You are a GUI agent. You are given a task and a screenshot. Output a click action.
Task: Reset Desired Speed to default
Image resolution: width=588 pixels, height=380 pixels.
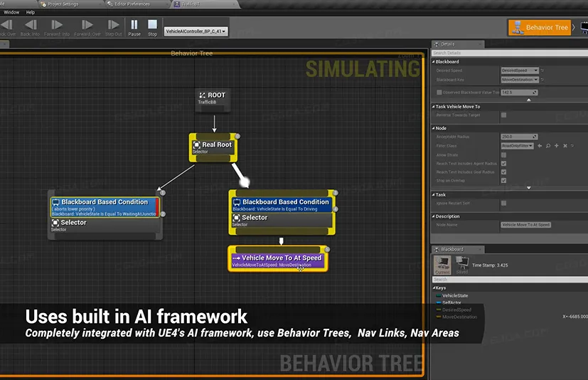[542, 70]
